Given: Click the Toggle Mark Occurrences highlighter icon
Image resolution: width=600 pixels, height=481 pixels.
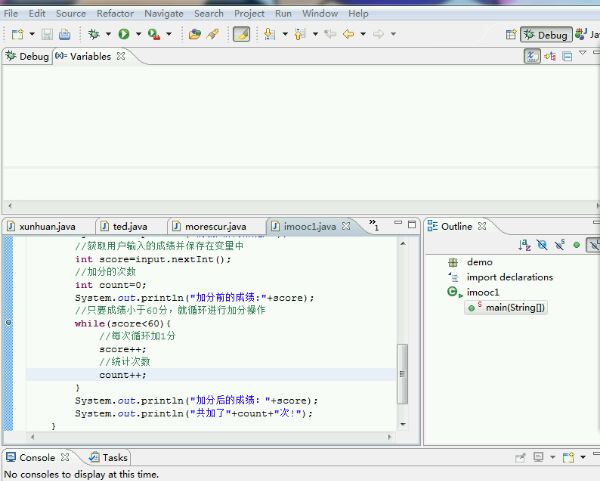Looking at the screenshot, I should [x=241, y=34].
